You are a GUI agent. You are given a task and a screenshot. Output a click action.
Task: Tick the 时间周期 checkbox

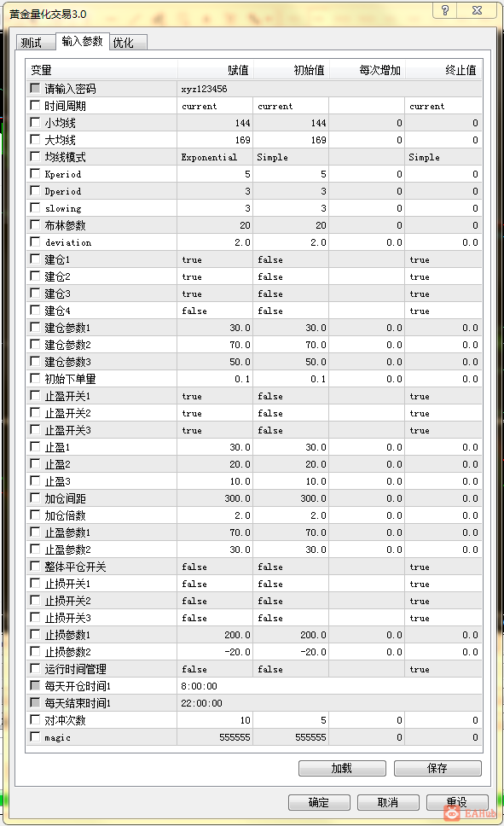pyautogui.click(x=35, y=105)
